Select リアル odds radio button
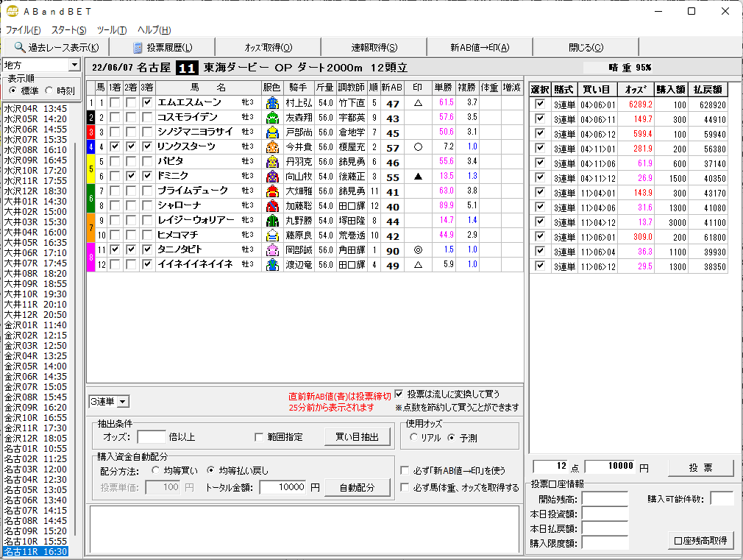The width and height of the screenshot is (743, 560). [413, 437]
